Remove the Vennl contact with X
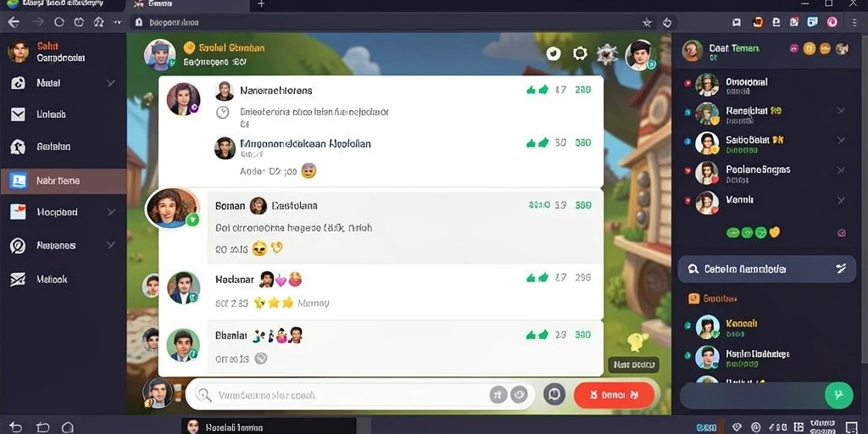 coord(841,200)
